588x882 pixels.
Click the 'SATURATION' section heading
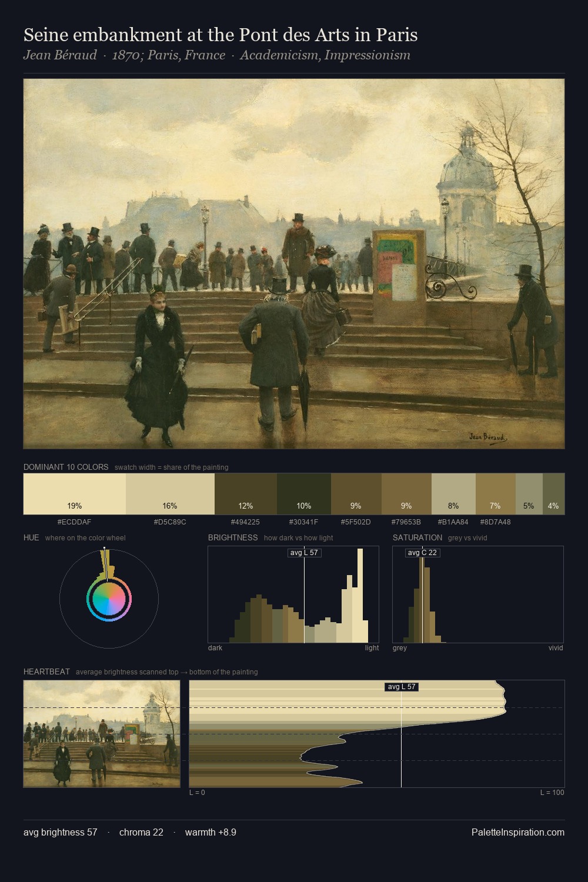417,537
